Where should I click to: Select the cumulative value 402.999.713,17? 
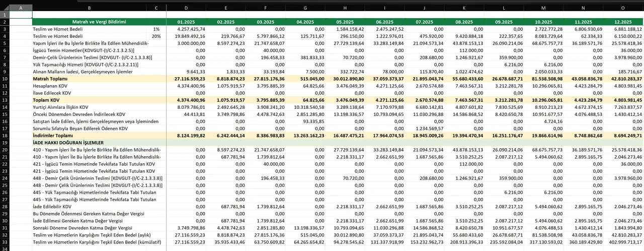coord(622,242)
